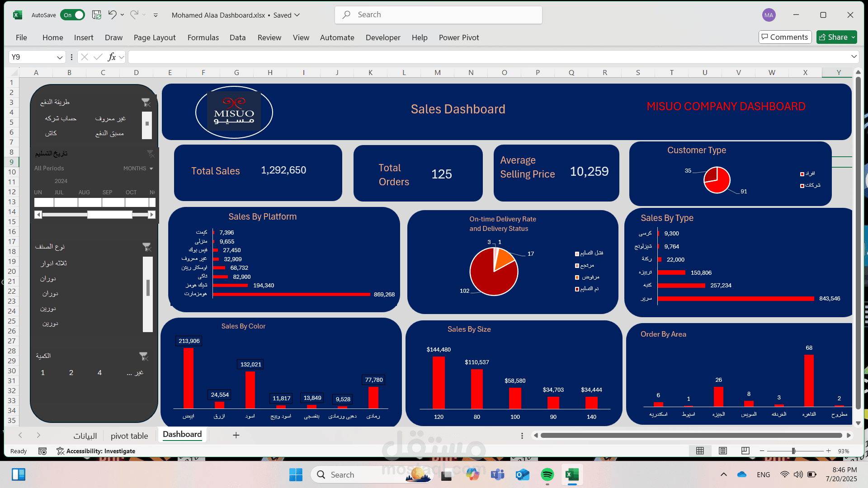Select quantity 4 in الكمية slicer

coord(99,373)
